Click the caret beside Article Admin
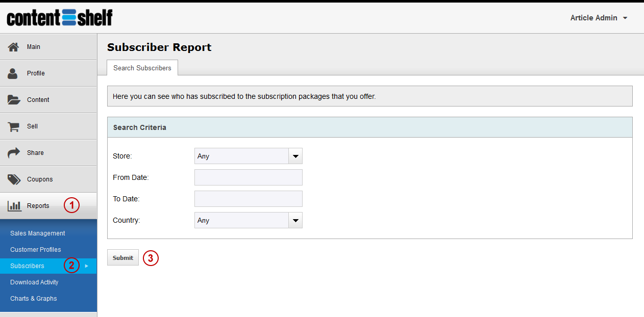 point(625,18)
